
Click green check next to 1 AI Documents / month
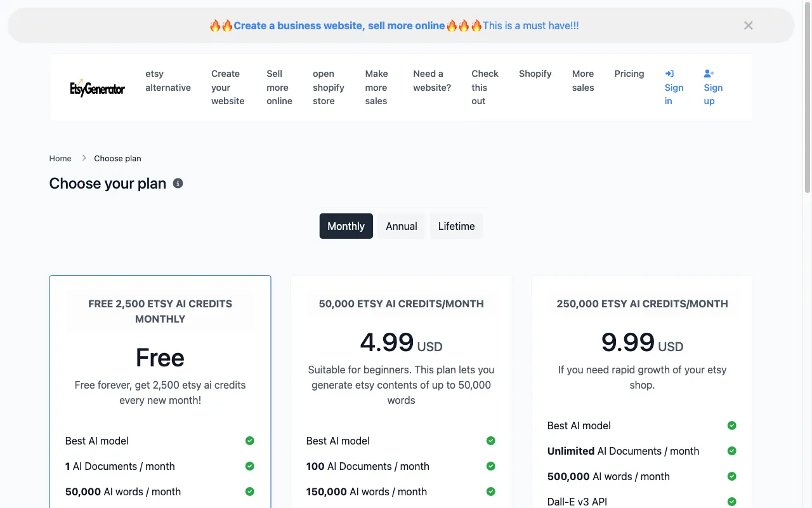[250, 466]
